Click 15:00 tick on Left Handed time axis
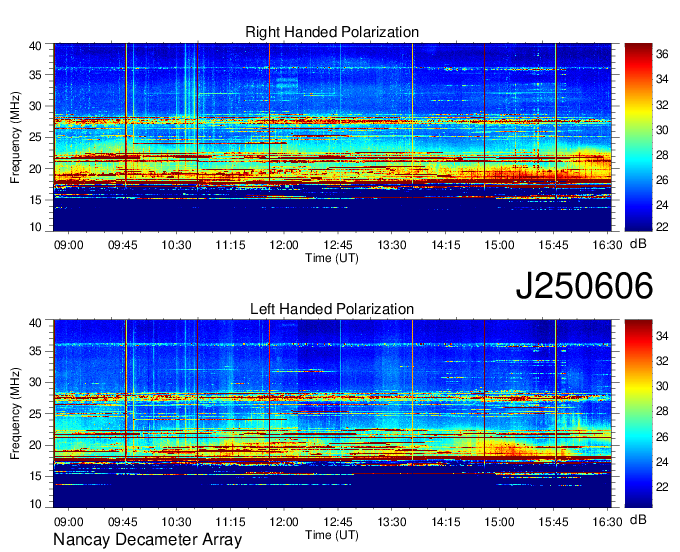Viewport: 680px width, 552px height. tap(499, 522)
